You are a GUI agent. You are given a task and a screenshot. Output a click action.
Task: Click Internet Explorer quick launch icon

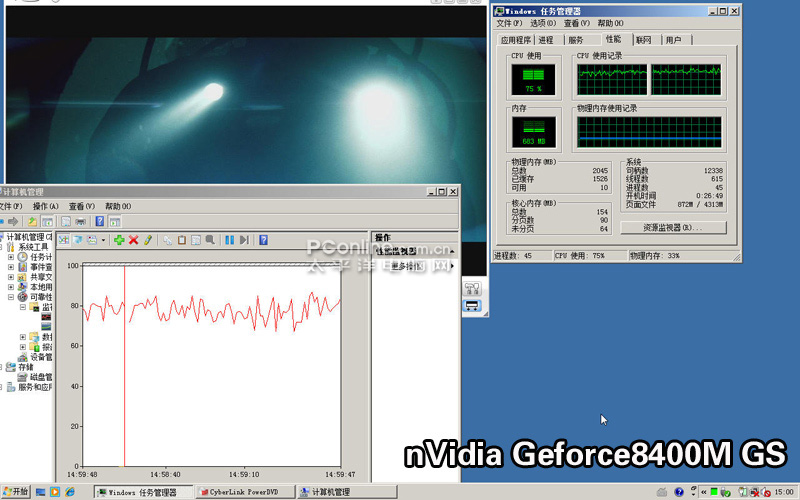pyautogui.click(x=69, y=492)
